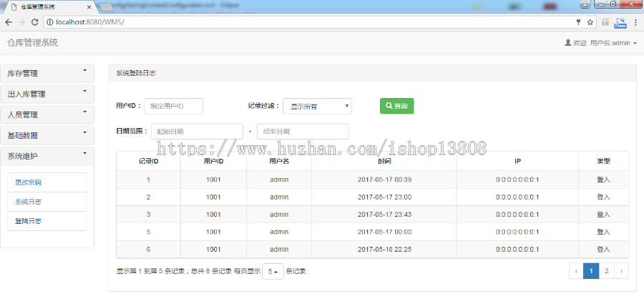Click the 结束日期 end date field
The image size is (644, 294).
coord(303,132)
